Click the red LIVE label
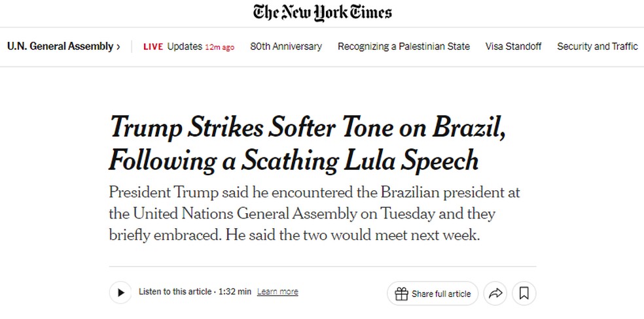644x319 pixels. click(x=153, y=46)
